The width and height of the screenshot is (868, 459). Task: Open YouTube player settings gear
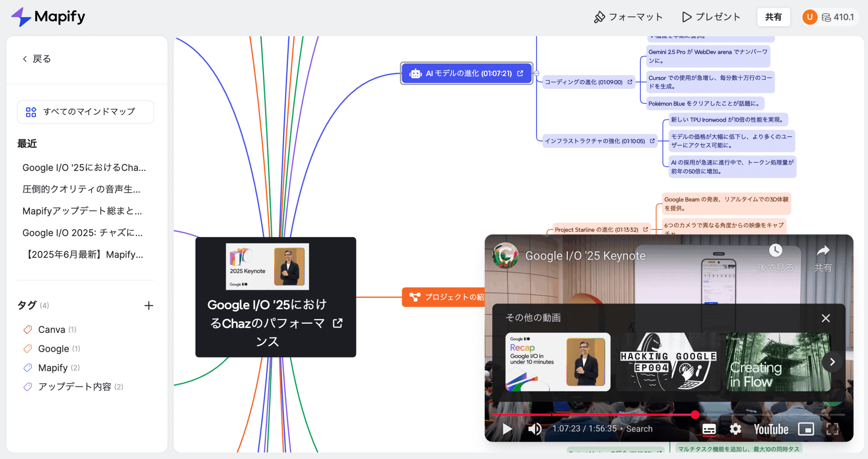pos(735,429)
